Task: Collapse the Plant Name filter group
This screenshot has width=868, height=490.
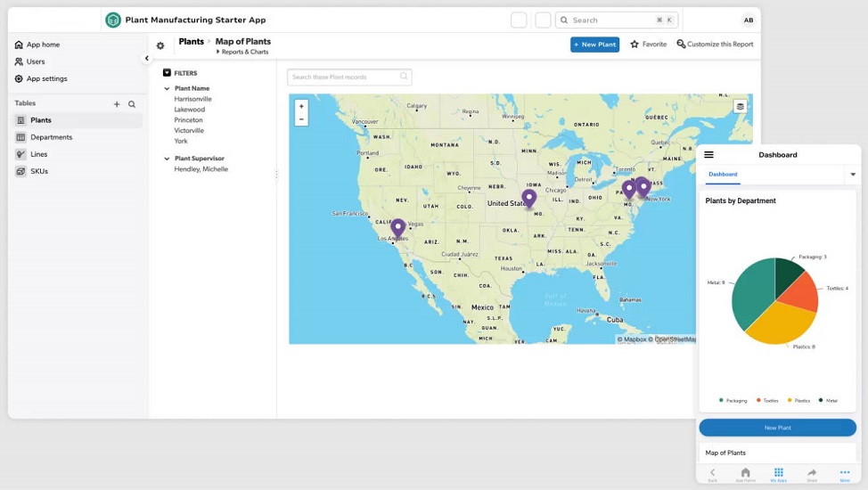Action: tap(167, 89)
